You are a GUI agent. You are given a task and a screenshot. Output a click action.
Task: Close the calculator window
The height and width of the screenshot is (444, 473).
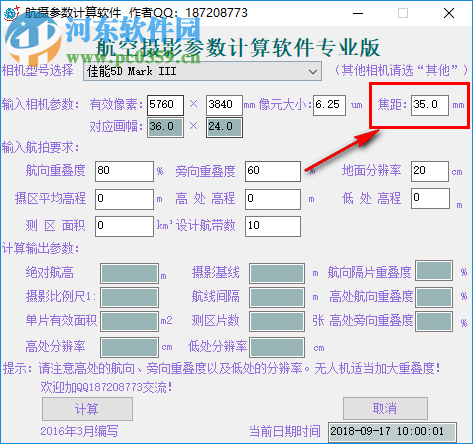coord(449,13)
